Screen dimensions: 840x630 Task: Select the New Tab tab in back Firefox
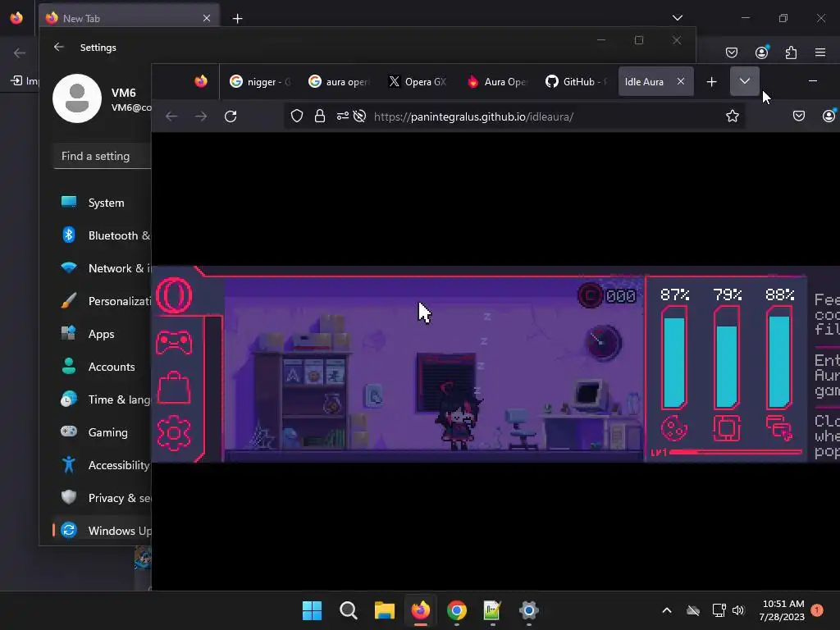tap(129, 18)
